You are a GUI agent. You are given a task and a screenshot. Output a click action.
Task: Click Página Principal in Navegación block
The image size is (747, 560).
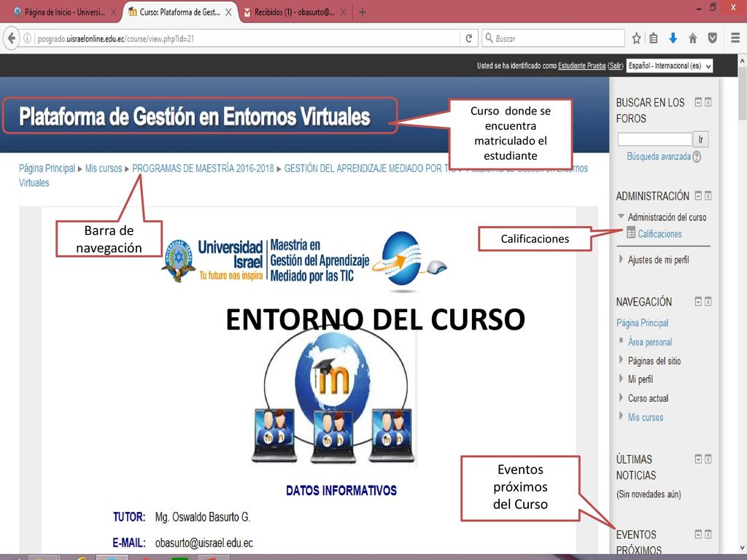(x=642, y=323)
